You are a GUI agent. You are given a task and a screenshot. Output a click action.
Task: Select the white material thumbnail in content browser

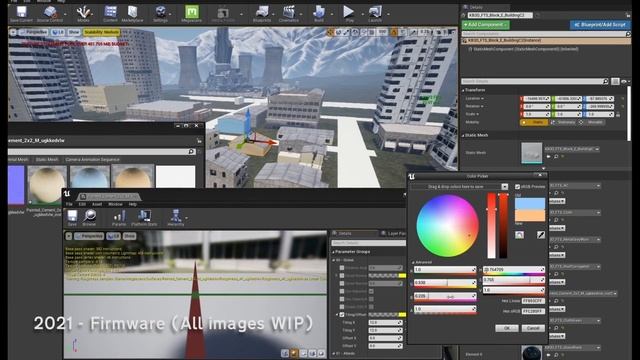pos(176,176)
